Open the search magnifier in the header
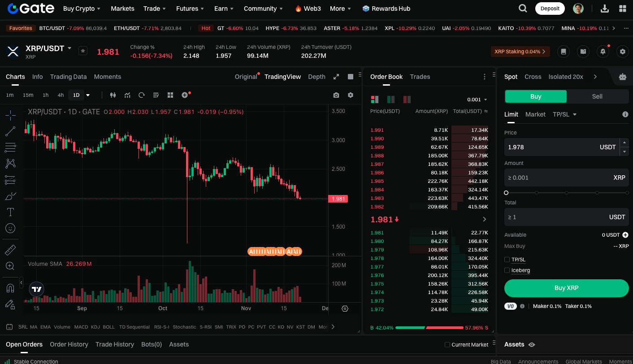This screenshot has width=633, height=364. (x=523, y=8)
